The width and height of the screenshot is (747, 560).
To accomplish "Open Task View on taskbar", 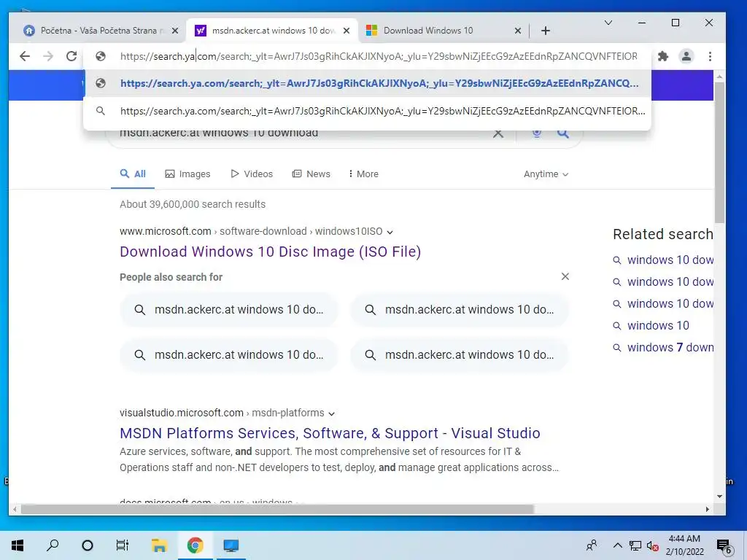I will (x=123, y=545).
